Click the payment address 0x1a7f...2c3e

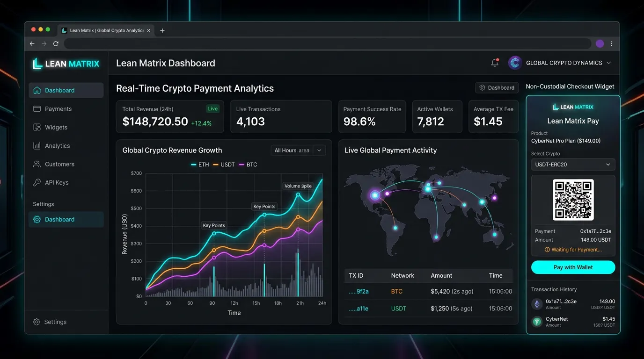click(x=595, y=231)
